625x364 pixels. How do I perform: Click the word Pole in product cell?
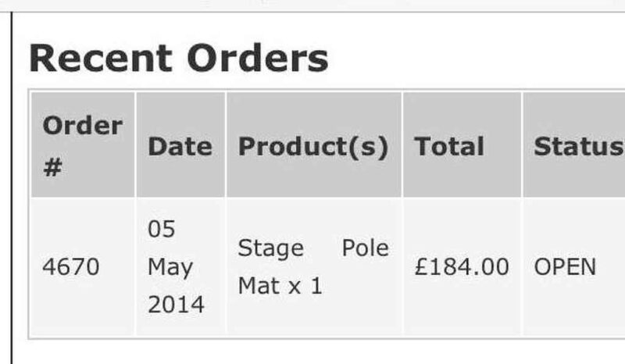point(365,248)
